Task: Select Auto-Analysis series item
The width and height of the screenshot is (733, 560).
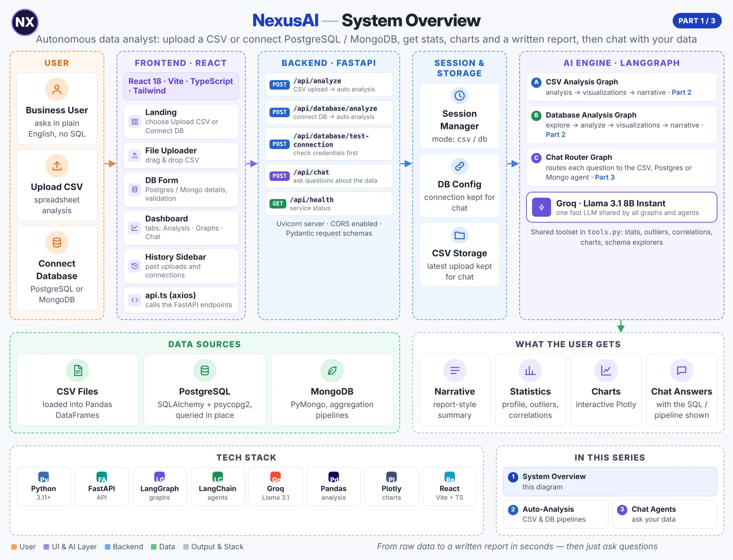Action: point(555,514)
